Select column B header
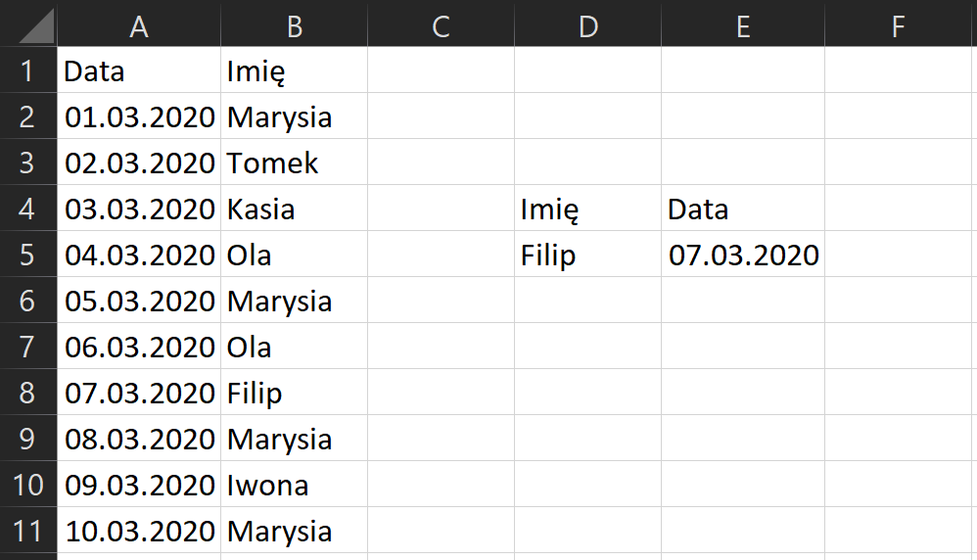 pyautogui.click(x=294, y=24)
